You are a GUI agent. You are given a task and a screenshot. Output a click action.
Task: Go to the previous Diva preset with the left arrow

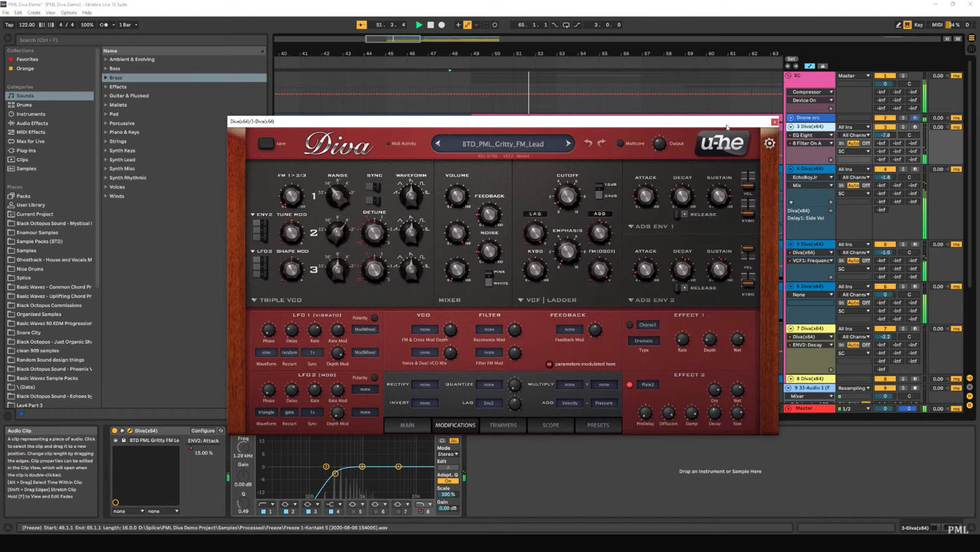[438, 144]
